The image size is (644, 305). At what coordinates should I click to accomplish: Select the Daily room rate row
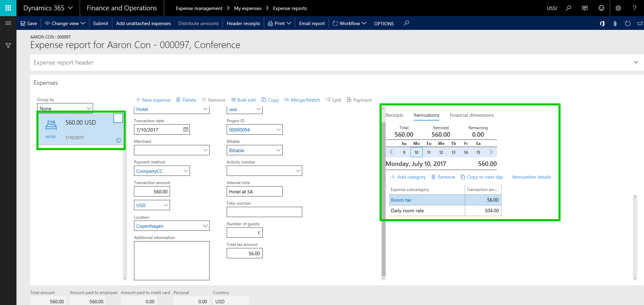[x=445, y=211]
